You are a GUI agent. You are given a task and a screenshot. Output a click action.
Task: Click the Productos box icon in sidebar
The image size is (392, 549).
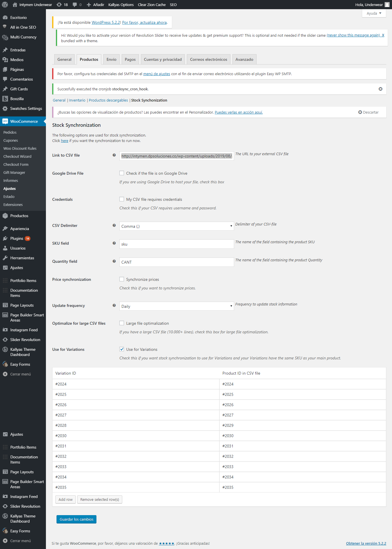pyautogui.click(x=5, y=216)
